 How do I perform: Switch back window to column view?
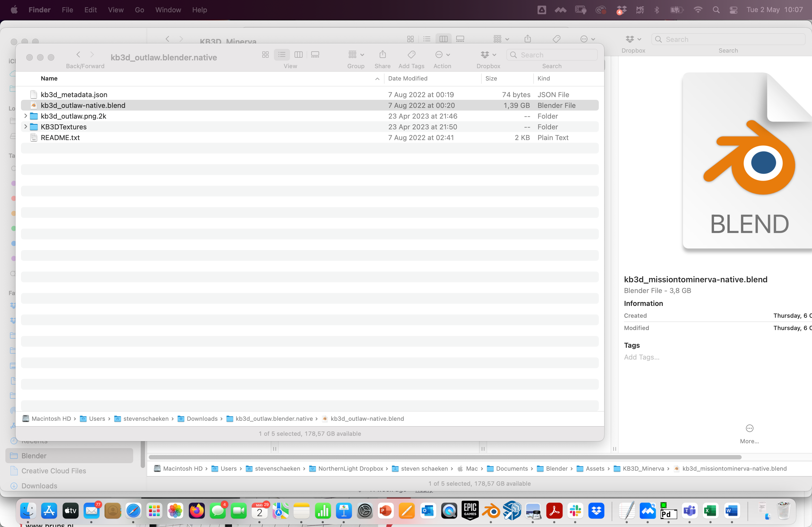tap(444, 39)
